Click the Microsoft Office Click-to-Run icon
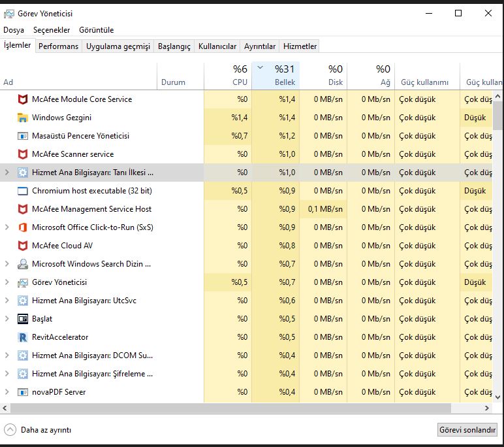The width and height of the screenshot is (504, 447). [22, 227]
